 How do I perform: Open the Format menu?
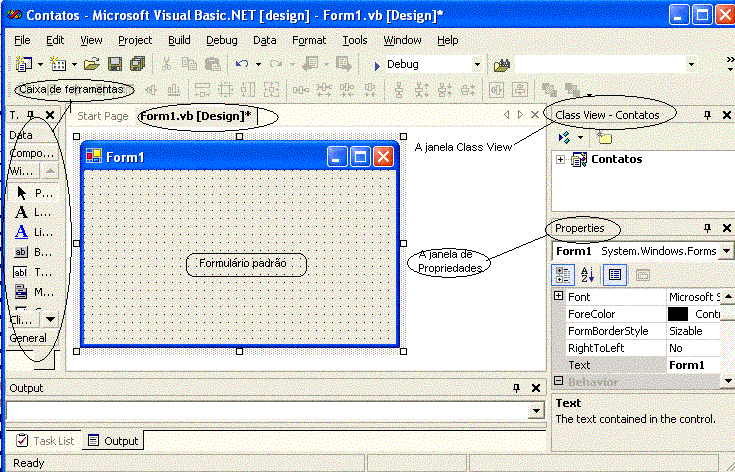(309, 40)
